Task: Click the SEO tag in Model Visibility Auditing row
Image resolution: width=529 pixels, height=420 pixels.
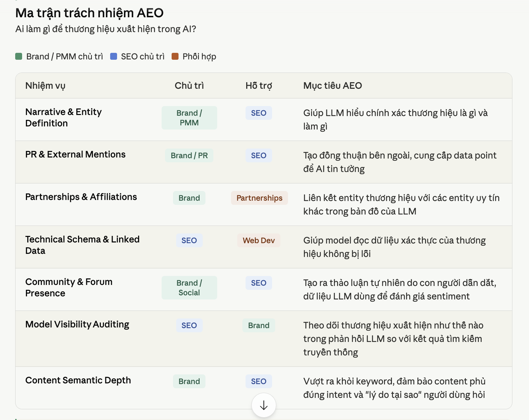Action: pos(189,325)
